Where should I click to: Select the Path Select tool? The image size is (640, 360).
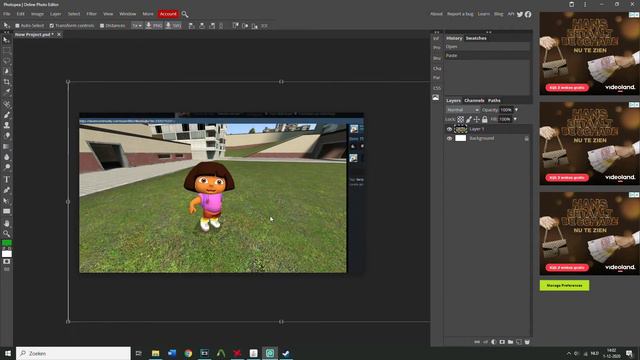(x=7, y=201)
